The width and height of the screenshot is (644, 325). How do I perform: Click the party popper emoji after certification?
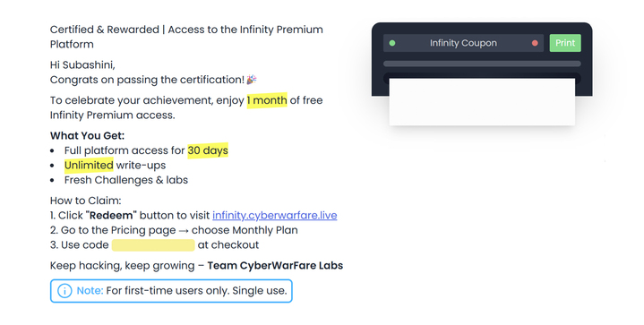coord(252,79)
